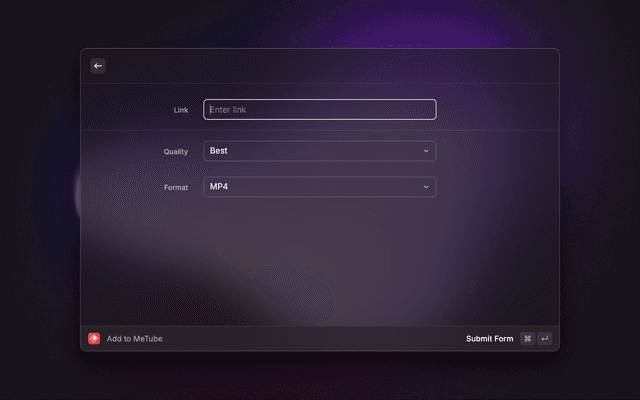Click the Command key icon
This screenshot has height=400, width=640.
pos(527,339)
